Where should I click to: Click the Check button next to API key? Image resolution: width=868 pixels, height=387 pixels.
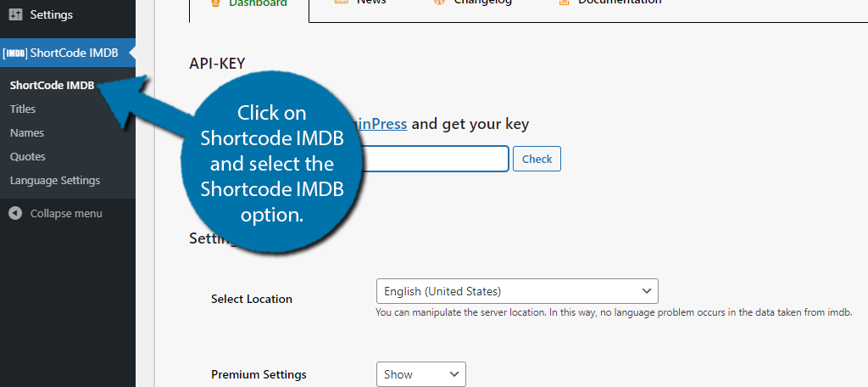pos(537,159)
